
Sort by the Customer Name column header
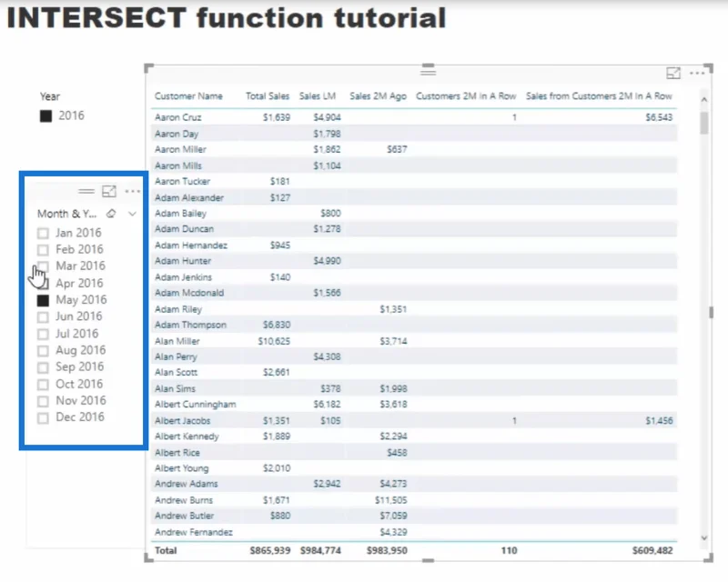tap(188, 96)
